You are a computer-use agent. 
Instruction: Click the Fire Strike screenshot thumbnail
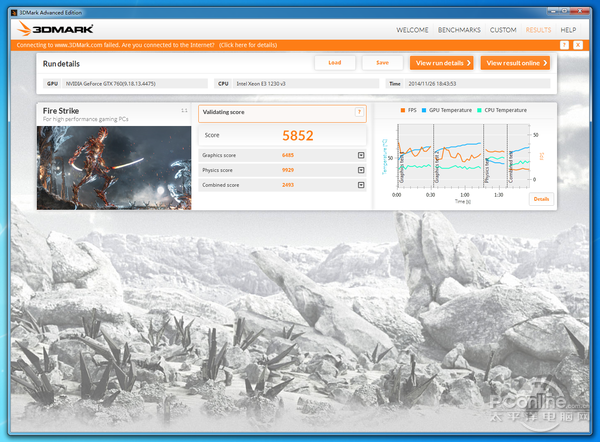coord(114,168)
